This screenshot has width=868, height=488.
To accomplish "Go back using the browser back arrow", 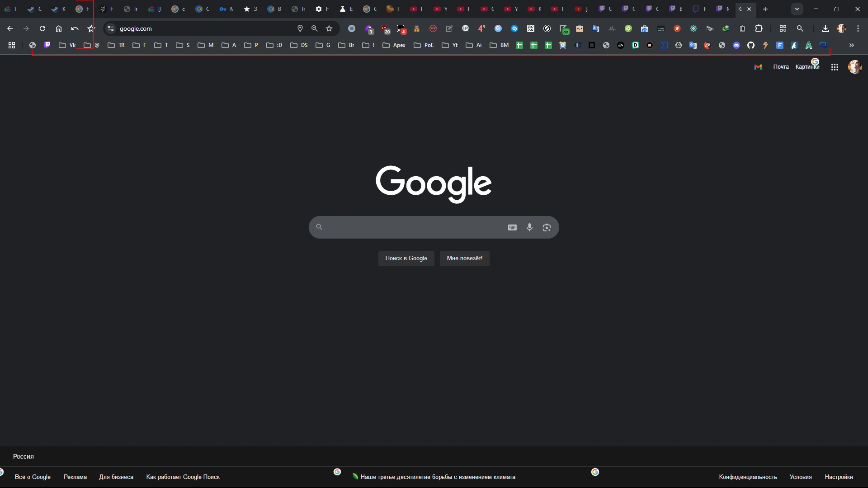I will tap(10, 28).
